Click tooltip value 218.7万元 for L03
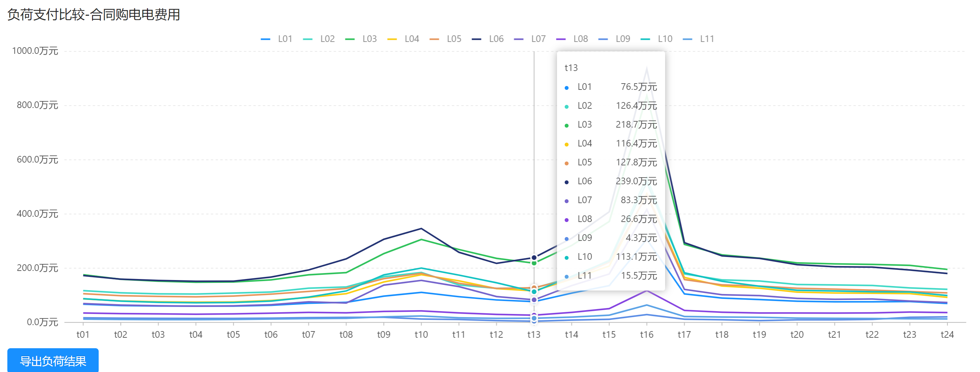Image resolution: width=980 pixels, height=372 pixels. coord(636,124)
